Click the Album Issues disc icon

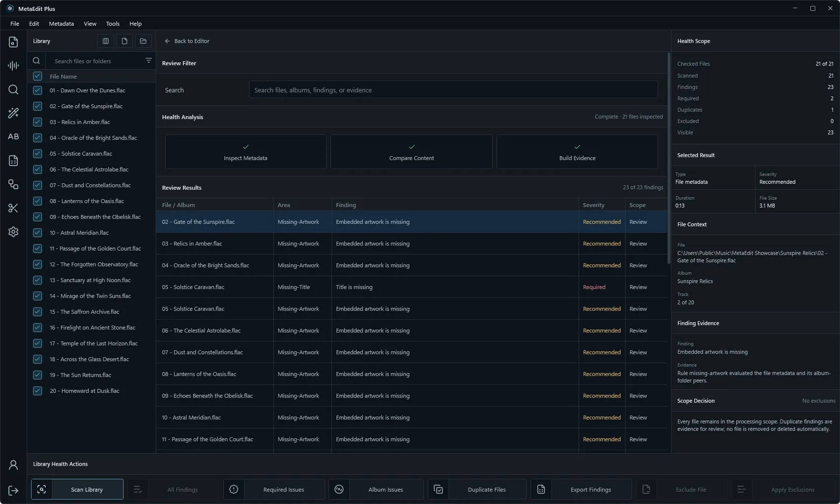pyautogui.click(x=339, y=489)
